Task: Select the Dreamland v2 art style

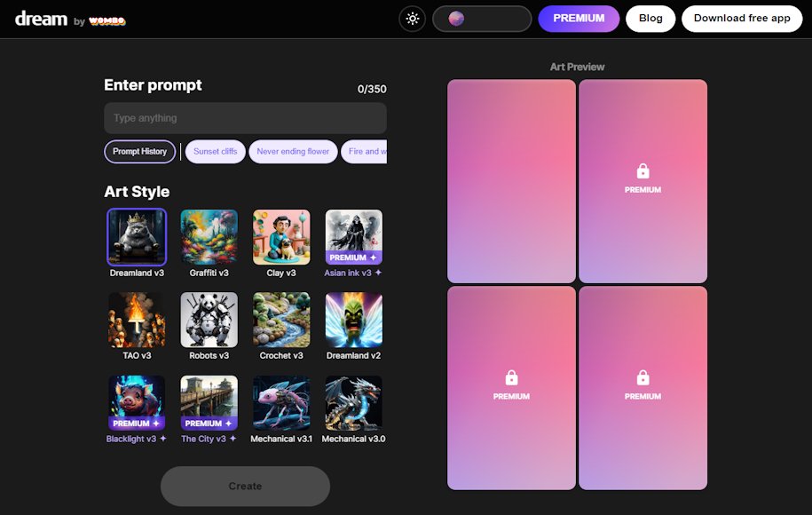Action: pos(353,320)
